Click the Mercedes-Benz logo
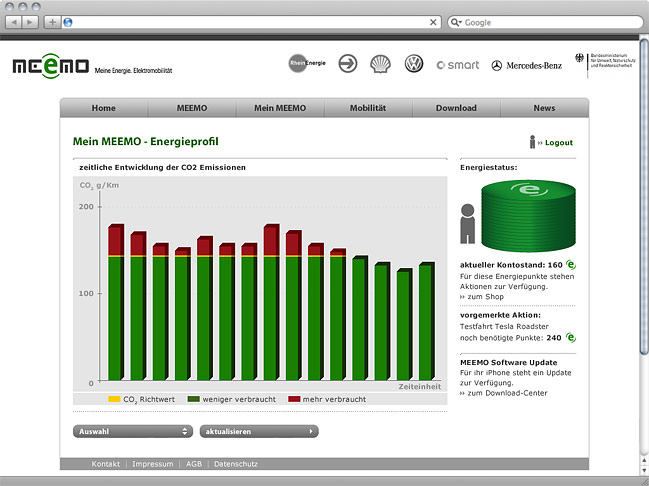This screenshot has height=486, width=649. 526,65
